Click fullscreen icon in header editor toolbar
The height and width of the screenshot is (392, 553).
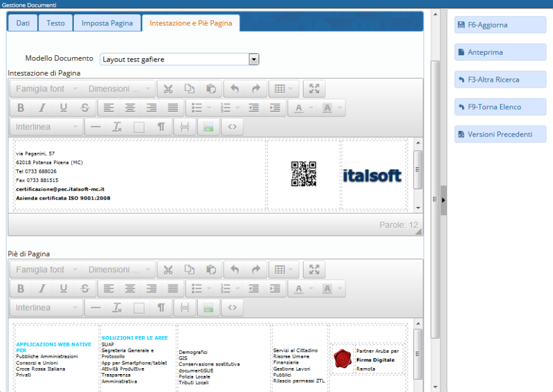315,88
